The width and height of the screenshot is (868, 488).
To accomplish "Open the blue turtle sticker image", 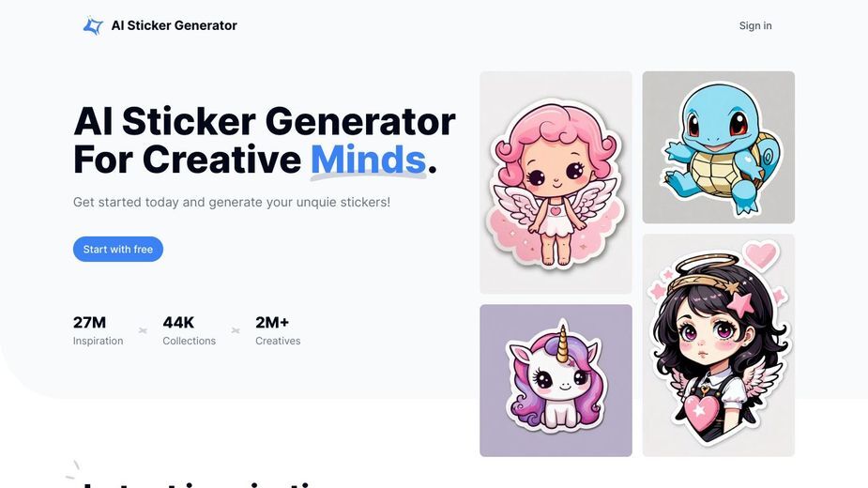I will (x=719, y=147).
